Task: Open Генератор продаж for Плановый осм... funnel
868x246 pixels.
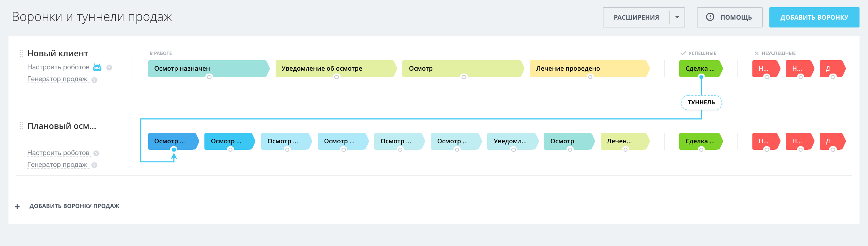Action: [x=57, y=165]
